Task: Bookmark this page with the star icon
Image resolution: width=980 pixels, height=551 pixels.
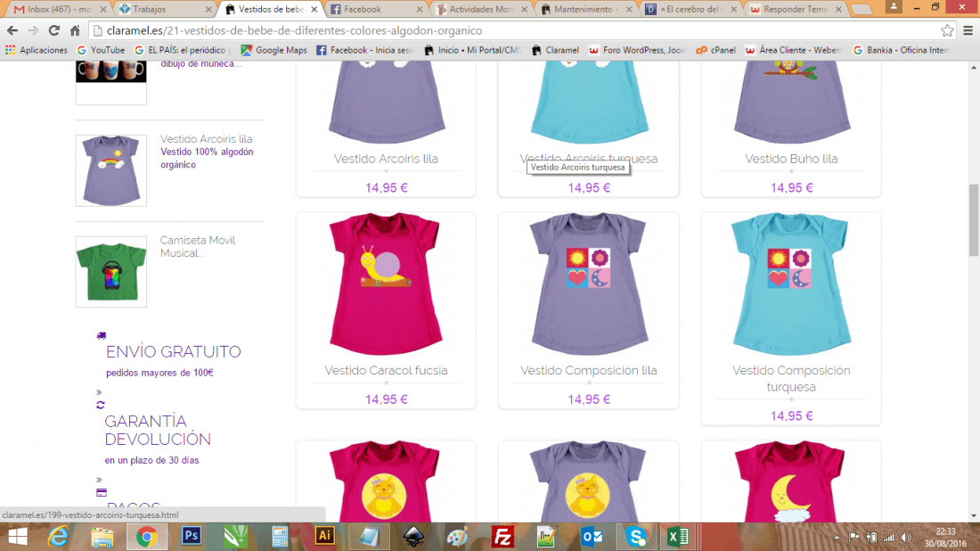Action: 947,30
